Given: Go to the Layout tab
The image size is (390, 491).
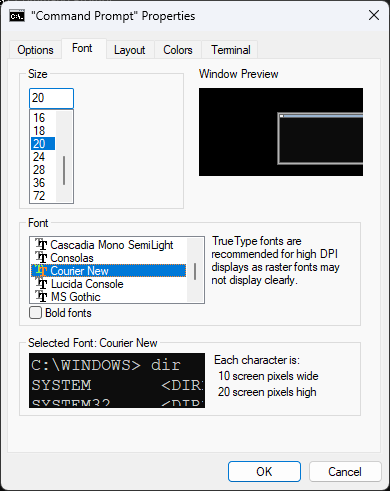Looking at the screenshot, I should 130,50.
